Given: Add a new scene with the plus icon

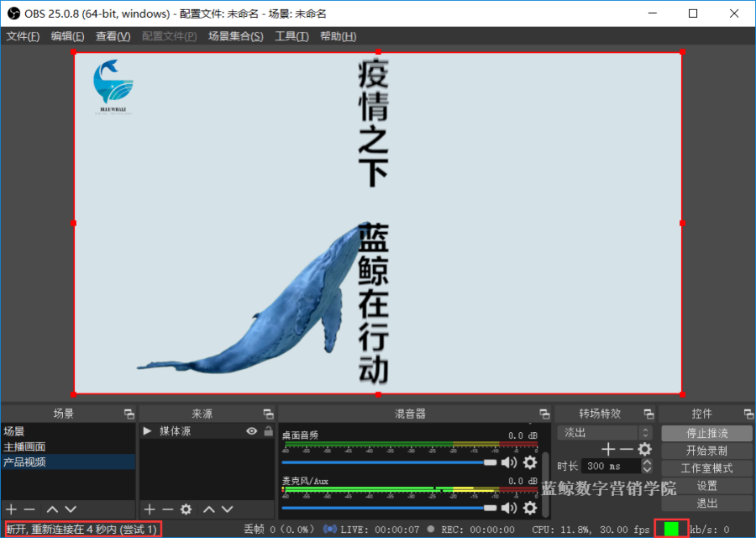Looking at the screenshot, I should pyautogui.click(x=10, y=509).
